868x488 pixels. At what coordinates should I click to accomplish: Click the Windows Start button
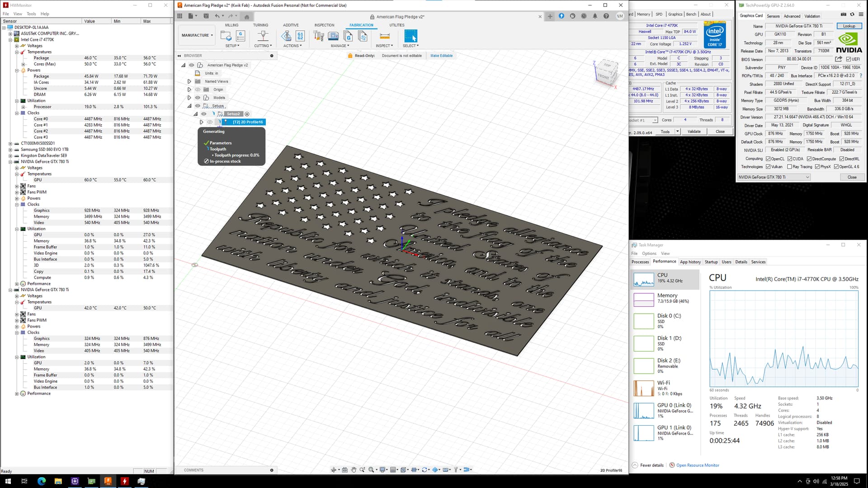[x=8, y=481]
